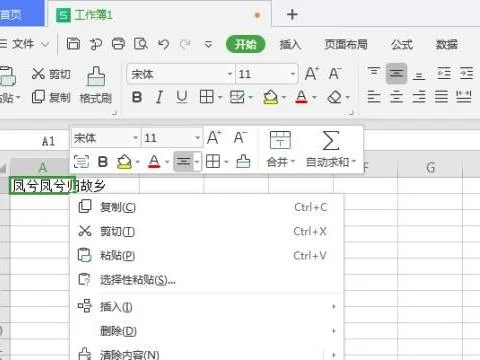Click the Clear eraser icon
The height and width of the screenshot is (360, 480).
coord(335,97)
